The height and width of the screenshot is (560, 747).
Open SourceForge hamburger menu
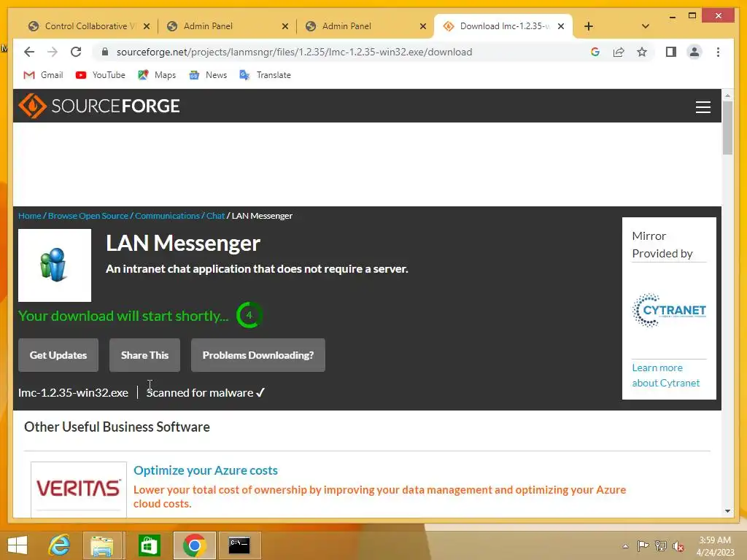click(703, 106)
